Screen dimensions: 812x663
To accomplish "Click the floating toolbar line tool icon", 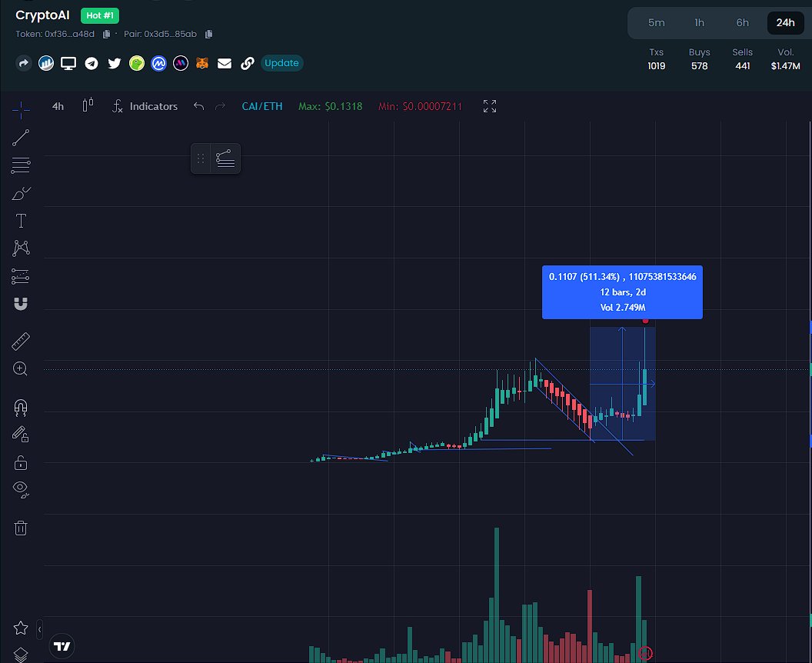I will pyautogui.click(x=225, y=158).
